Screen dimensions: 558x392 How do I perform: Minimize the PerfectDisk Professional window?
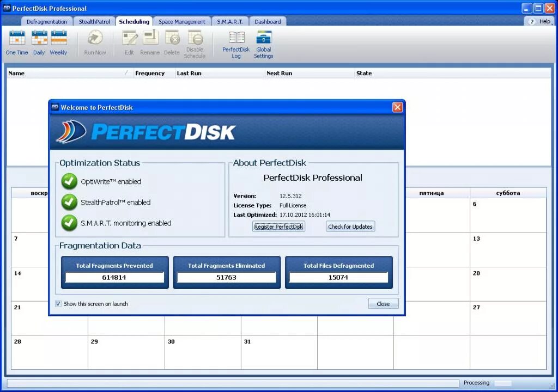[527, 8]
